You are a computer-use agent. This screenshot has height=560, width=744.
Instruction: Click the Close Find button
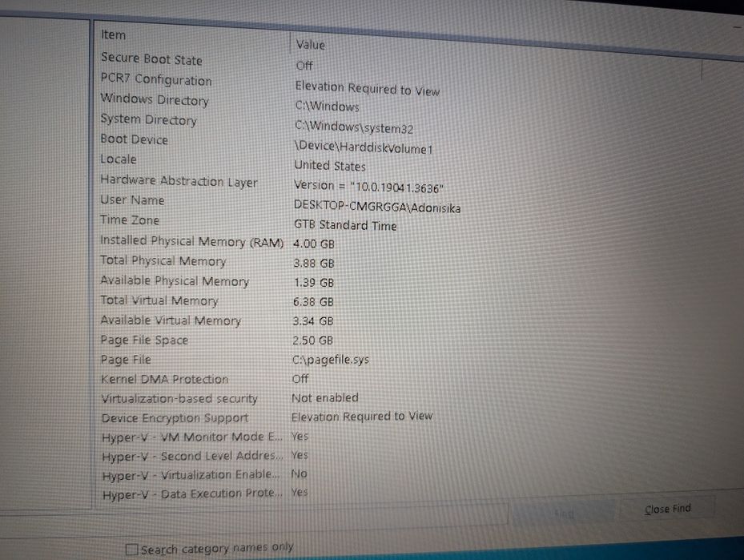click(668, 509)
